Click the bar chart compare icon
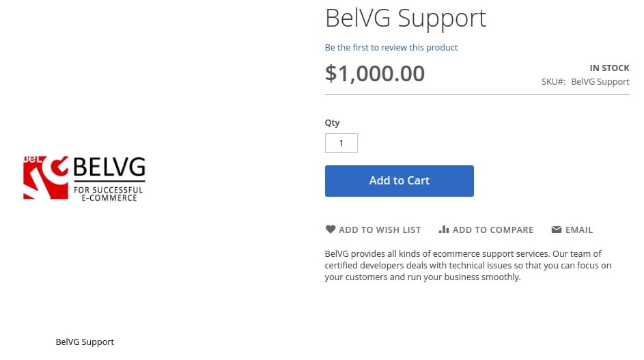 click(x=444, y=230)
